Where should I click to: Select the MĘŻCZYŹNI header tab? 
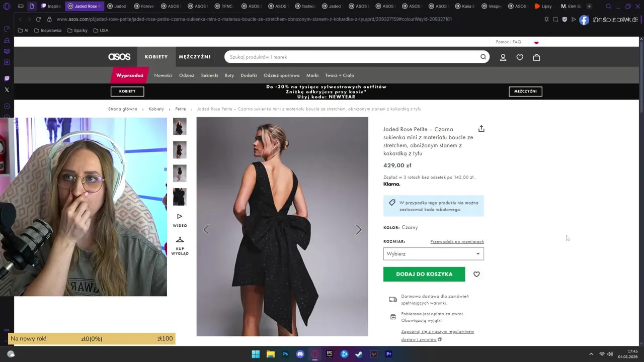point(195,57)
